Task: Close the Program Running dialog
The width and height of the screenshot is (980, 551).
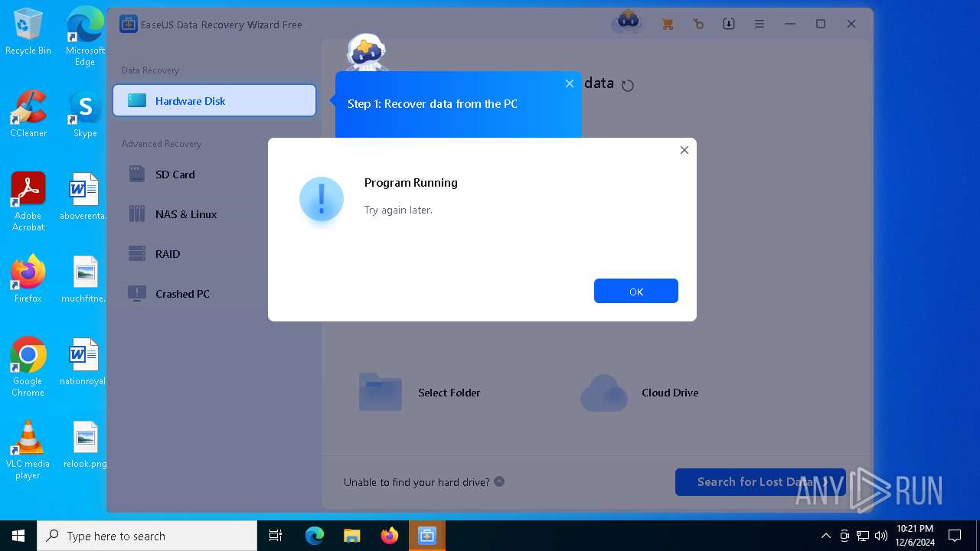Action: pyautogui.click(x=684, y=150)
